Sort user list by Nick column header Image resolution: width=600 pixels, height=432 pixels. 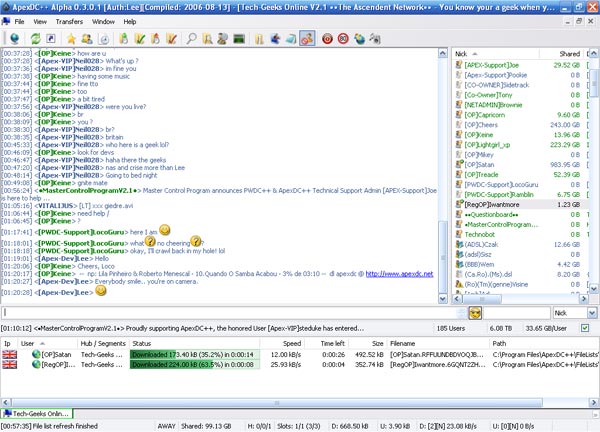(496, 54)
